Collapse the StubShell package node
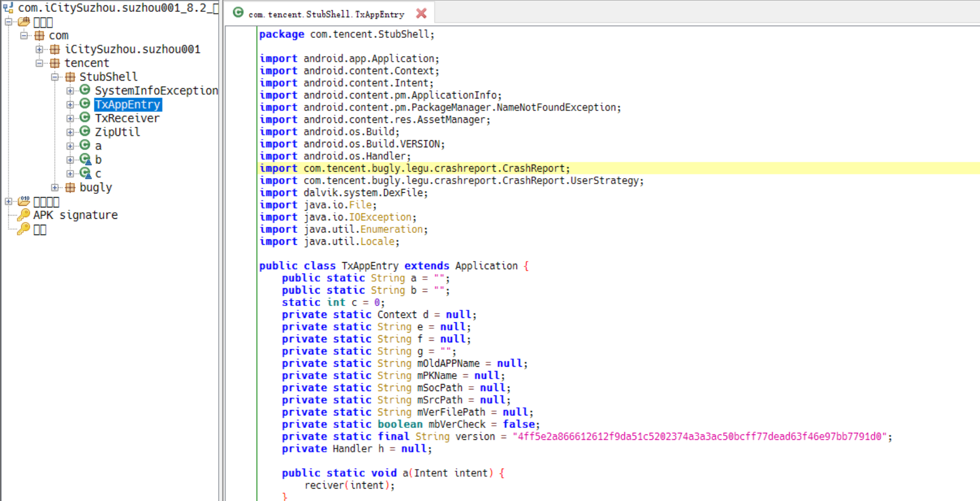This screenshot has width=980, height=501. [x=55, y=77]
